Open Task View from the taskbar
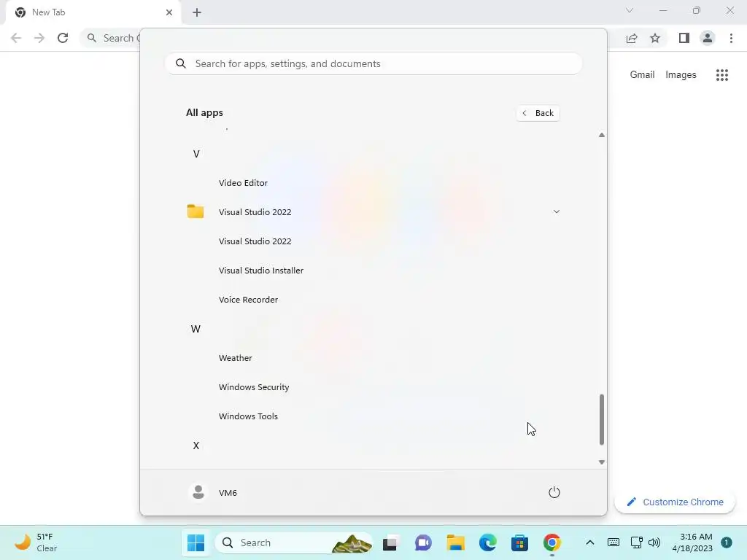 point(390,542)
